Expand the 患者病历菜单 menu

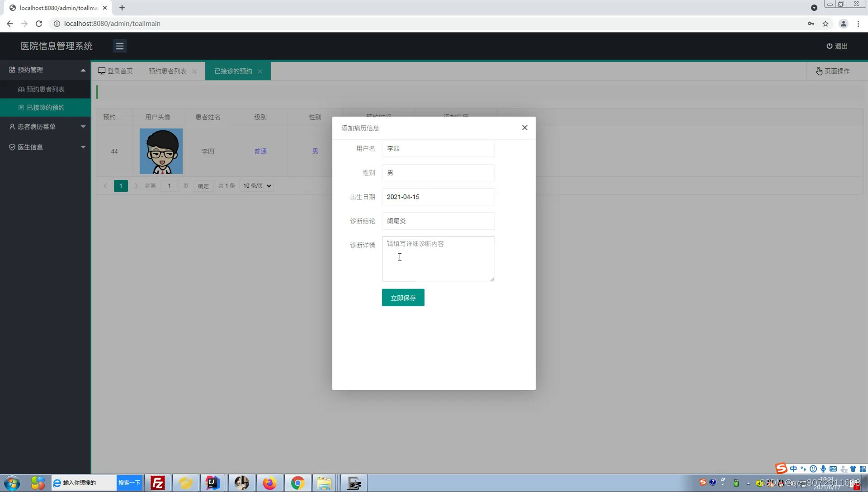click(45, 127)
